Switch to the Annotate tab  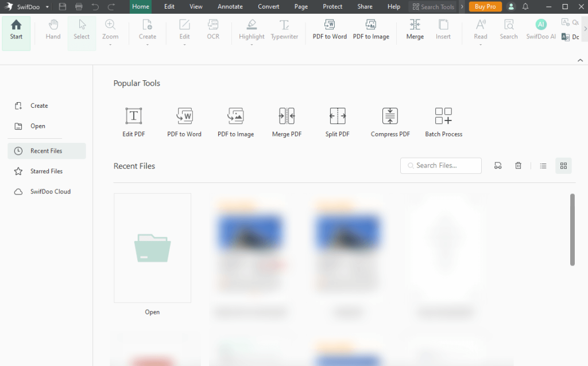click(230, 6)
